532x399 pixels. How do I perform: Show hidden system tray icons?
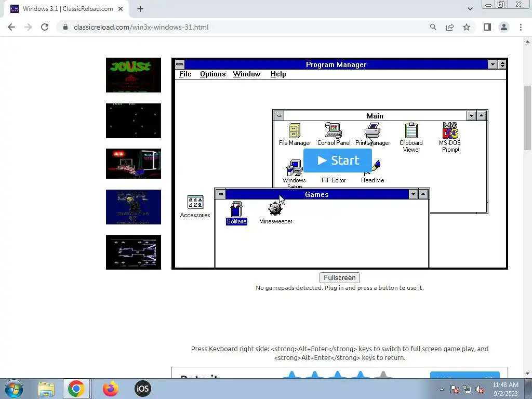442,389
